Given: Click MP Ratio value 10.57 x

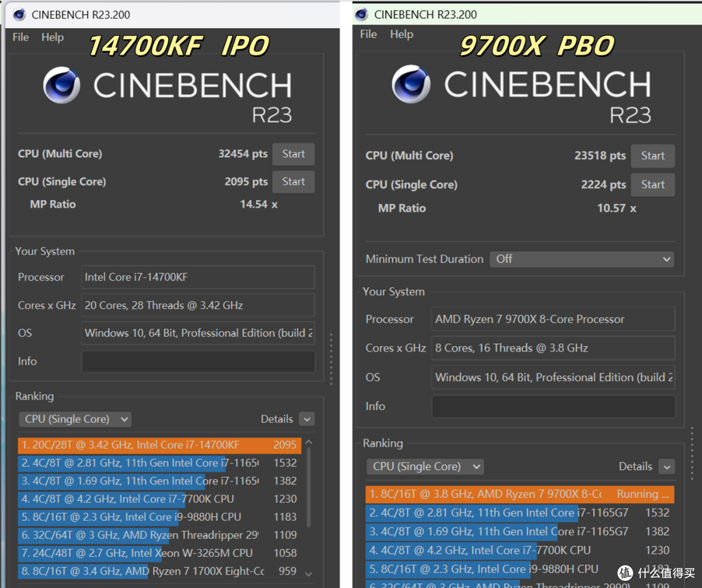Looking at the screenshot, I should tap(616, 208).
